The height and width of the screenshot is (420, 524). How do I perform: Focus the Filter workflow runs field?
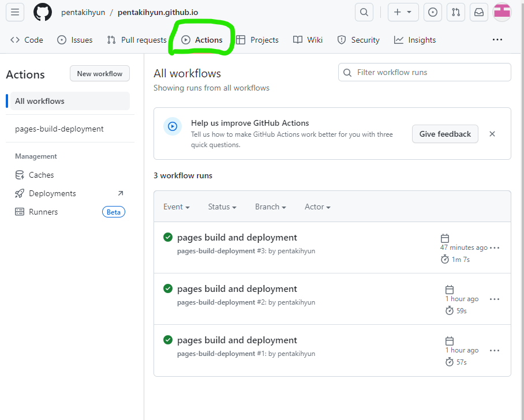pyautogui.click(x=424, y=72)
